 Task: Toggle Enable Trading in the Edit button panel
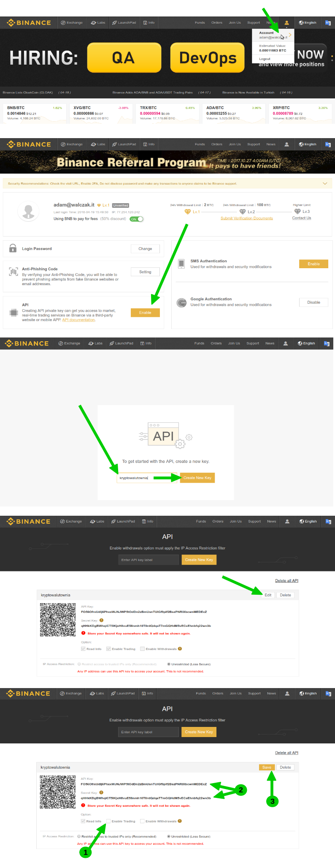pos(108,649)
